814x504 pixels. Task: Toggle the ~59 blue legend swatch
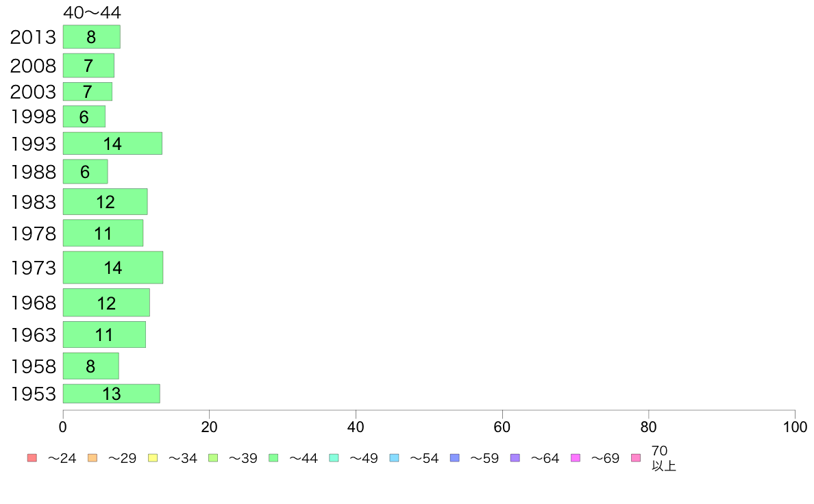[x=455, y=458]
